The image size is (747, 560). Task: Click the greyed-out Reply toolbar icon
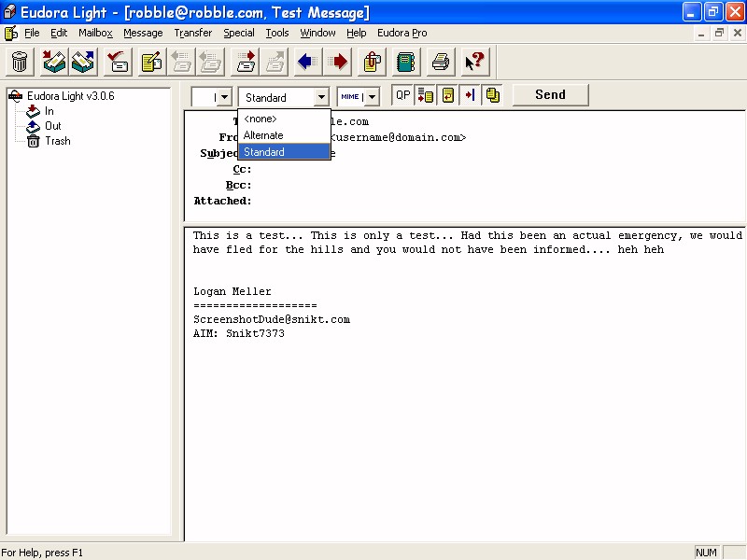pyautogui.click(x=181, y=62)
